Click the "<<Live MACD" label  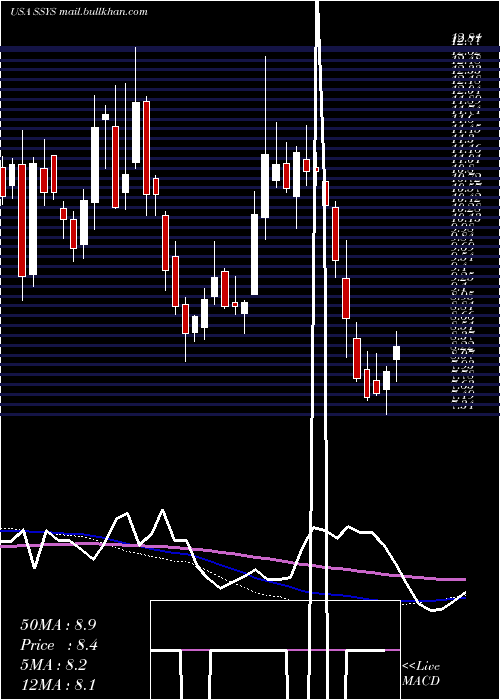(421, 673)
